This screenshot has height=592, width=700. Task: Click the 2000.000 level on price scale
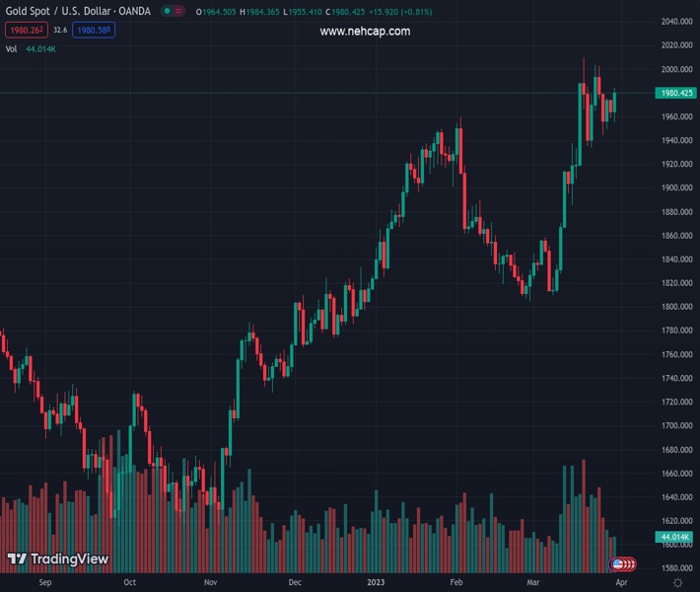pos(675,69)
